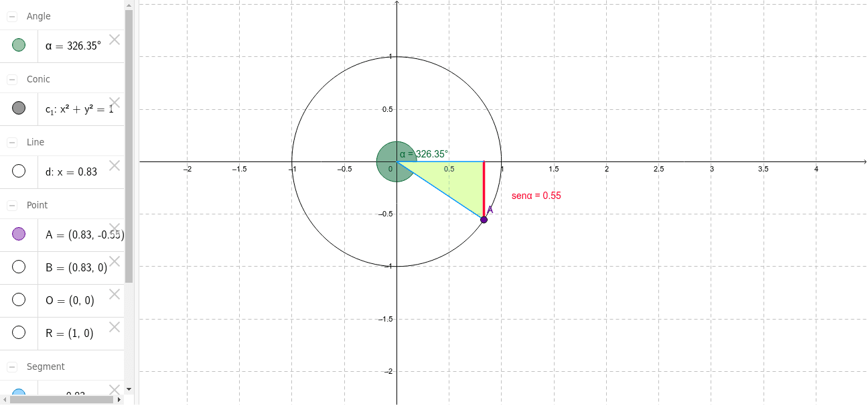The width and height of the screenshot is (868, 406).
Task: Toggle visibility of conic c1
Action: 19,108
